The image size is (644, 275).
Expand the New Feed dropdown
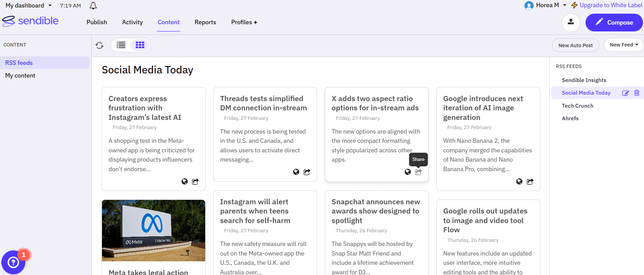coord(624,45)
